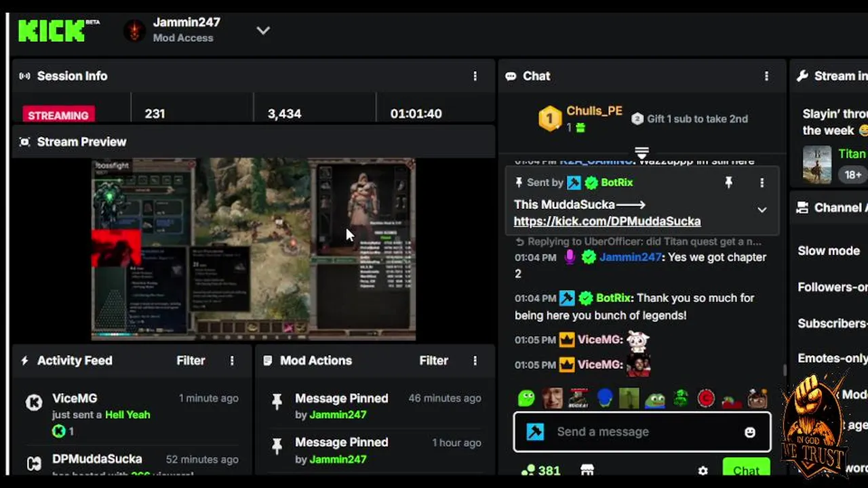The height and width of the screenshot is (488, 868).
Task: Open the Activity Feed kebab menu
Action: coord(232,361)
